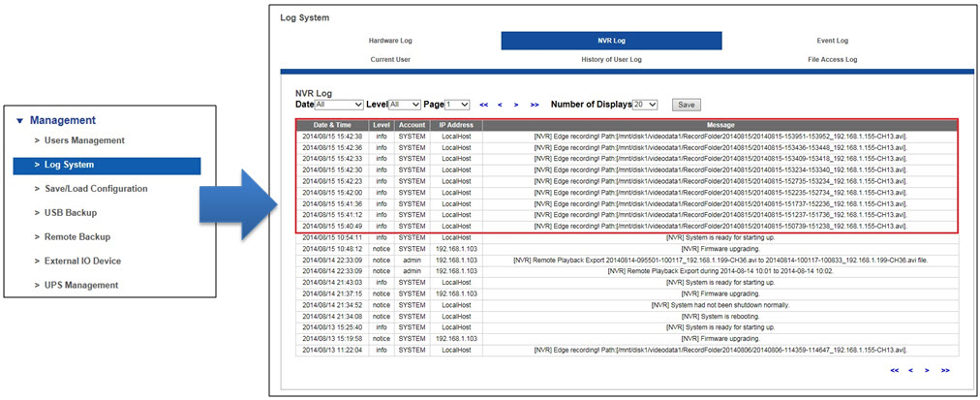980x400 pixels.
Task: Click the Level column header
Action: pyautogui.click(x=381, y=126)
